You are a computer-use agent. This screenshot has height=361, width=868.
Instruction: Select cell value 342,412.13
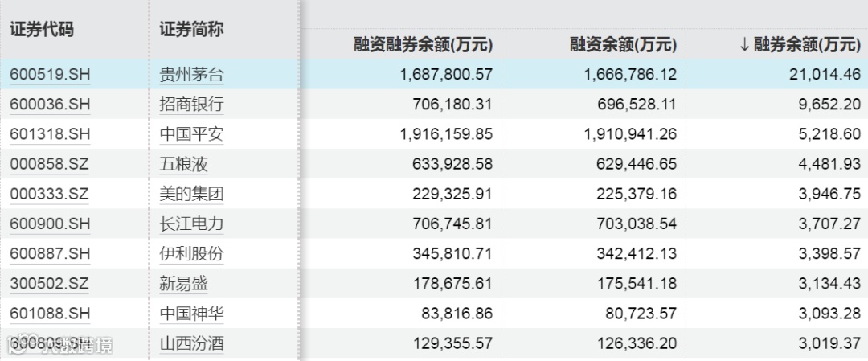click(637, 254)
